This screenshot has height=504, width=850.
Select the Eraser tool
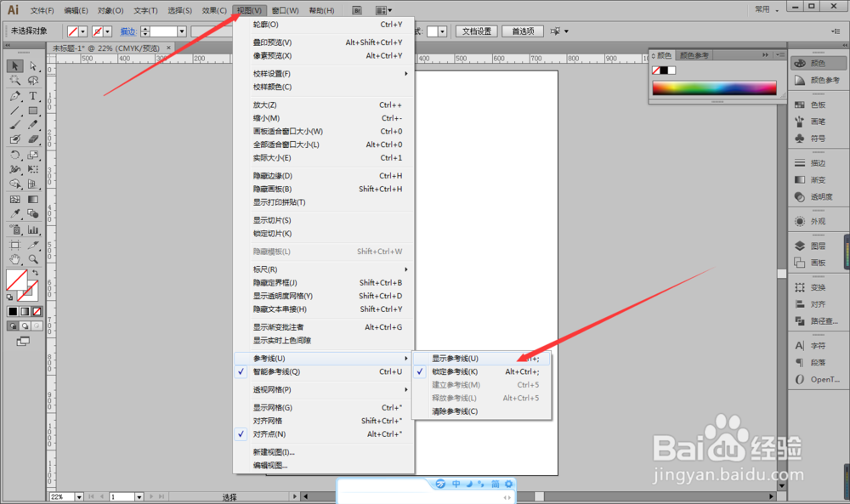coord(33,139)
